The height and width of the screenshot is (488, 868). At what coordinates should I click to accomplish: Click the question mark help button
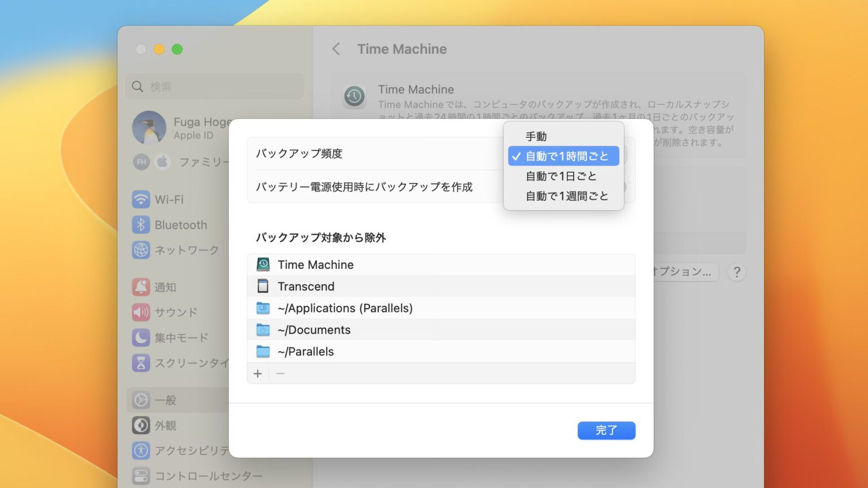[x=736, y=272]
